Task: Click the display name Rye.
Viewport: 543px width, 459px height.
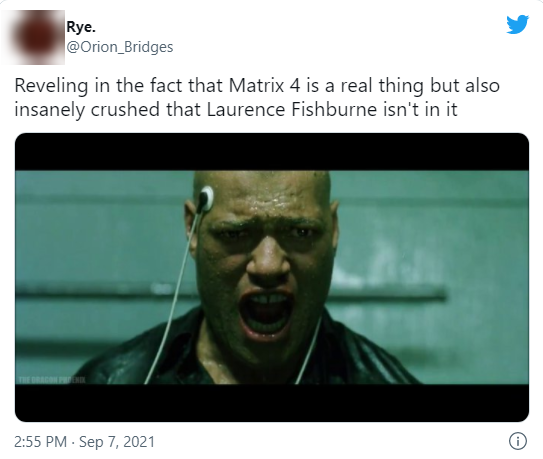Action: [81, 27]
